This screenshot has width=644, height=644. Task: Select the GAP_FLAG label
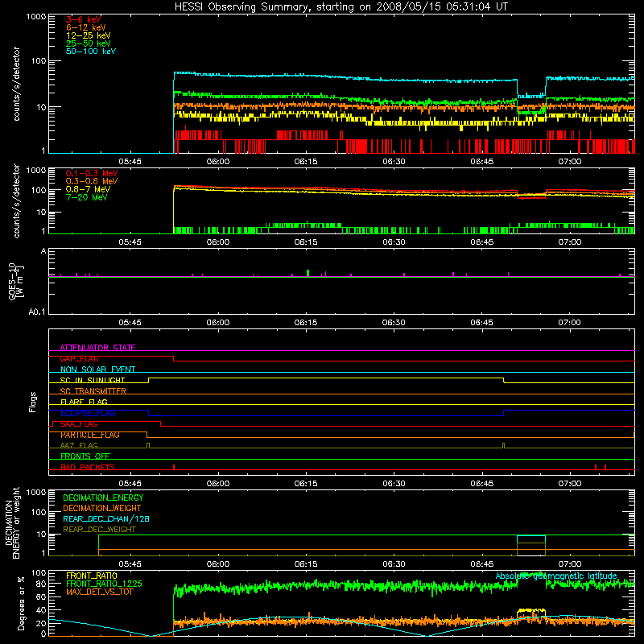pos(79,358)
